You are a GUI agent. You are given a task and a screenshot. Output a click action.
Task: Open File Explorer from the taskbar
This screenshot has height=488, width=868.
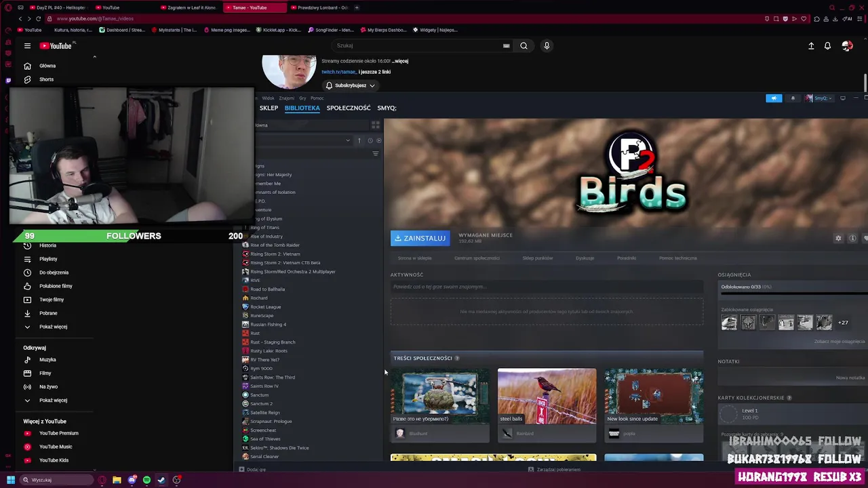coord(117,480)
